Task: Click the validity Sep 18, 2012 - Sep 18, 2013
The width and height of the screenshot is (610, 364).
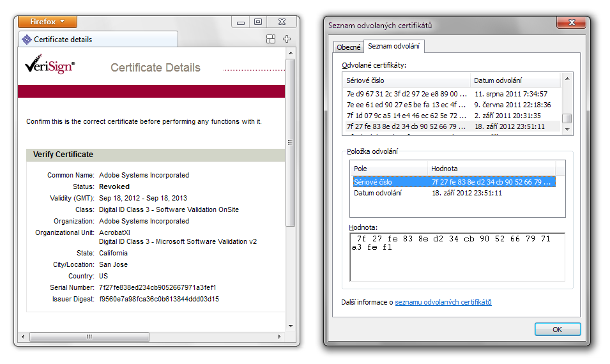Action: point(143,198)
